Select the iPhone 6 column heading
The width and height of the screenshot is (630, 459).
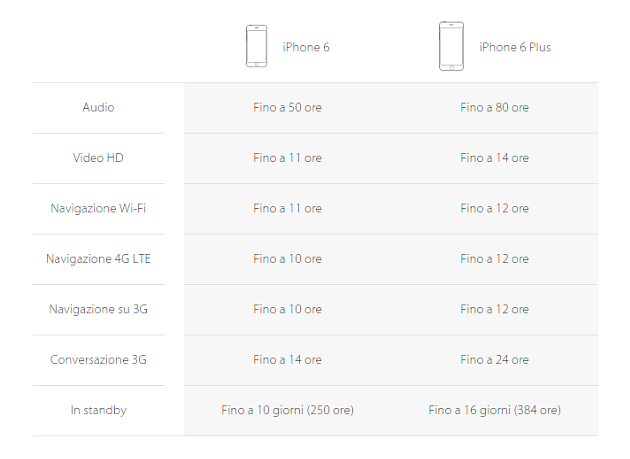[x=306, y=47]
